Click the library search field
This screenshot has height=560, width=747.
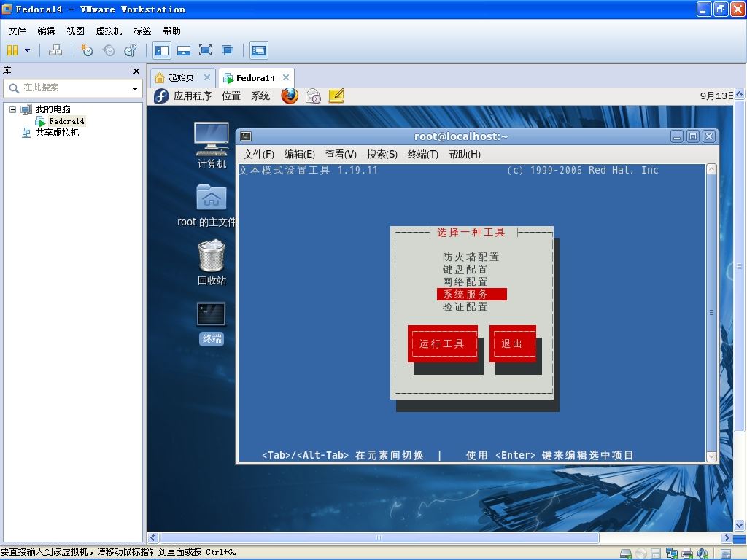click(73, 88)
